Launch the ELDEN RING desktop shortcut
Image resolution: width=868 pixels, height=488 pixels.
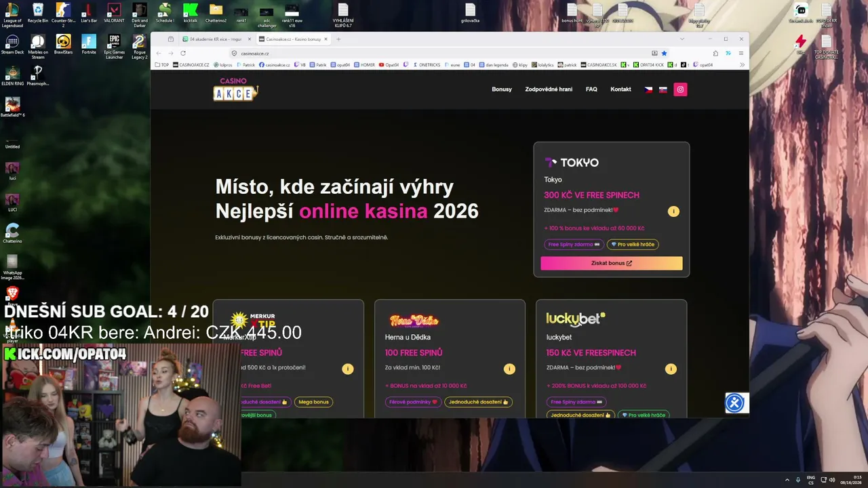coord(12,76)
